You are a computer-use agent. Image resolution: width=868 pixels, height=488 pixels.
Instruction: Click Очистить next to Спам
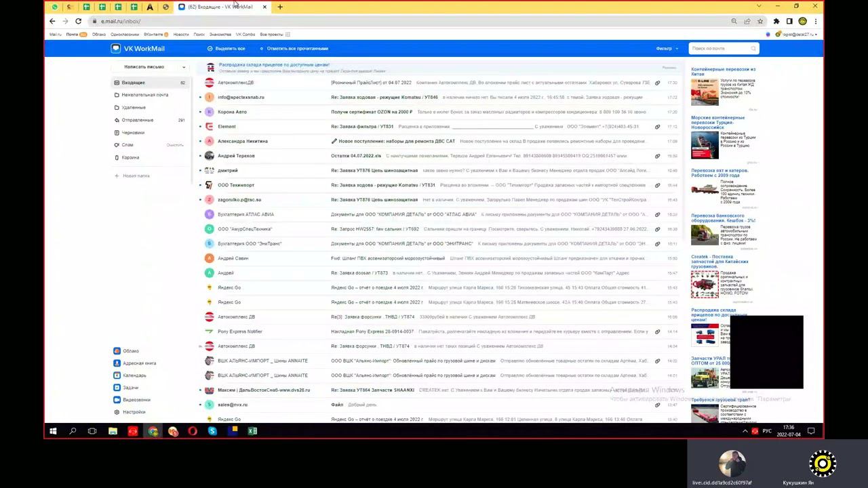point(175,145)
